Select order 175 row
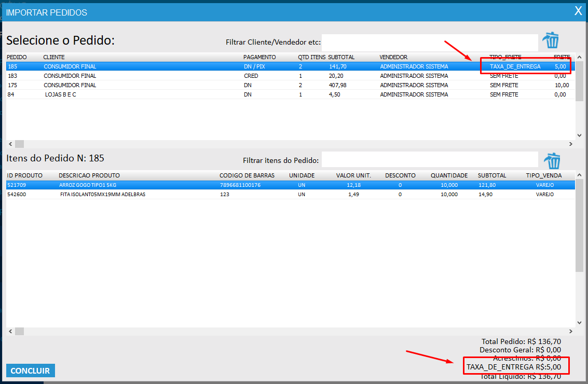 point(208,85)
